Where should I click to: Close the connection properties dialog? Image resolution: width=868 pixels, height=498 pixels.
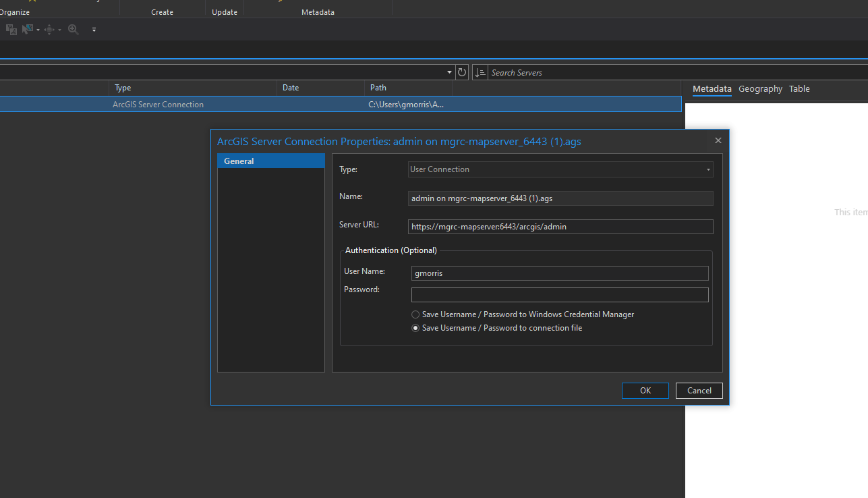pos(718,140)
